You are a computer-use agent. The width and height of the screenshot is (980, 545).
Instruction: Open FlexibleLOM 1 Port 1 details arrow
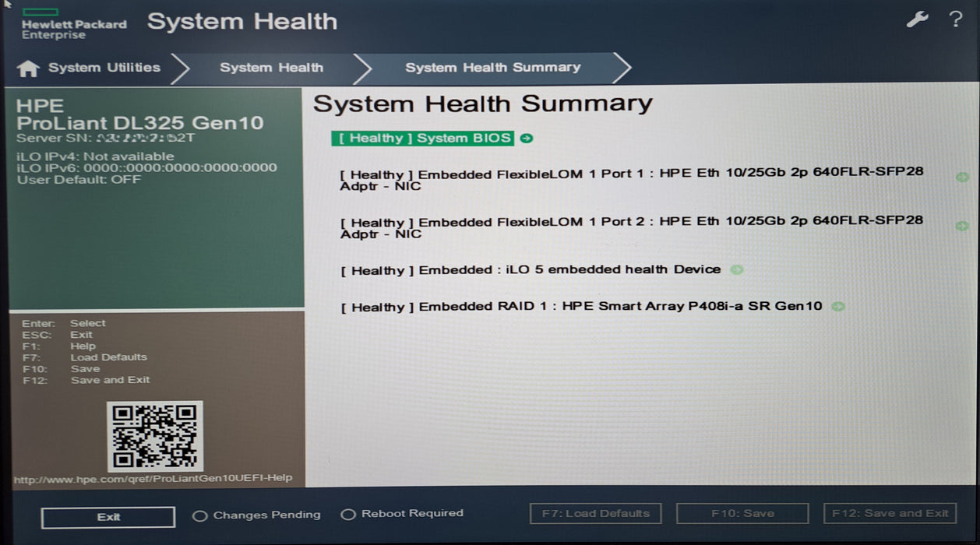click(963, 177)
